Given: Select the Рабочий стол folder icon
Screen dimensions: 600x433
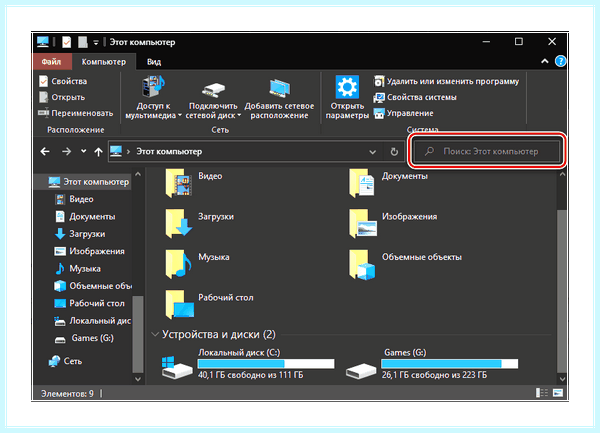Looking at the screenshot, I should point(179,304).
